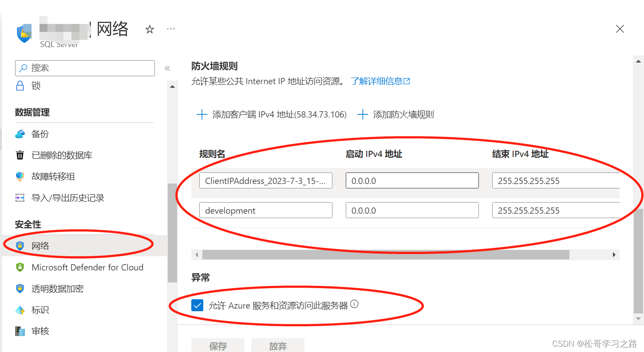Collapse the sidebar with the double chevron
This screenshot has width=644, height=352.
tap(167, 68)
